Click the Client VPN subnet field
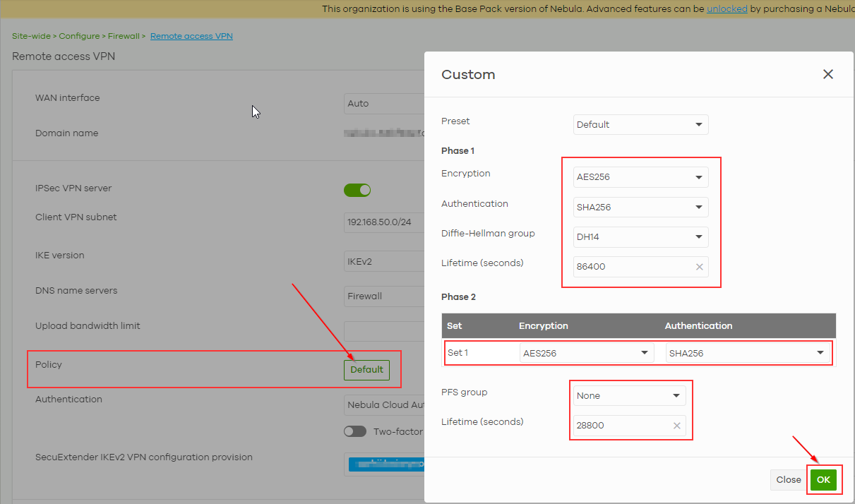 (x=383, y=222)
